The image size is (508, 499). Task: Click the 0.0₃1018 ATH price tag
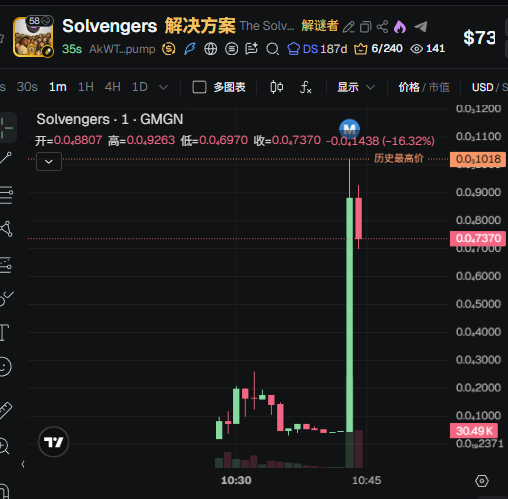tap(478, 159)
